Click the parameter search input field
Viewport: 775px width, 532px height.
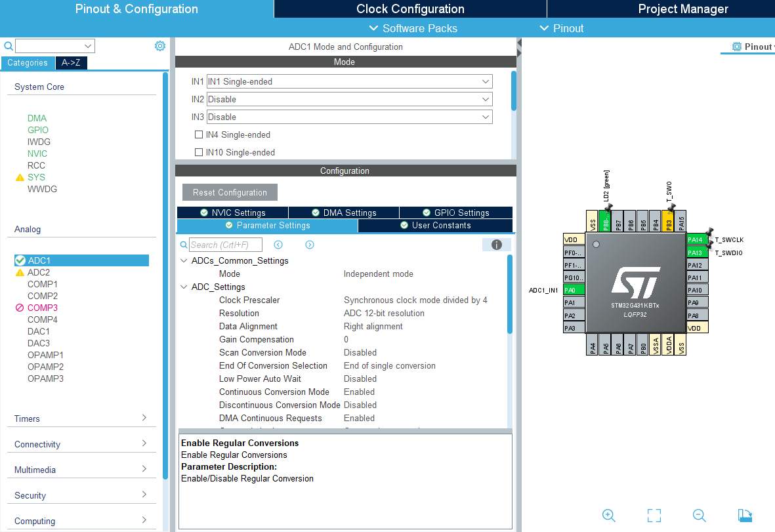225,245
